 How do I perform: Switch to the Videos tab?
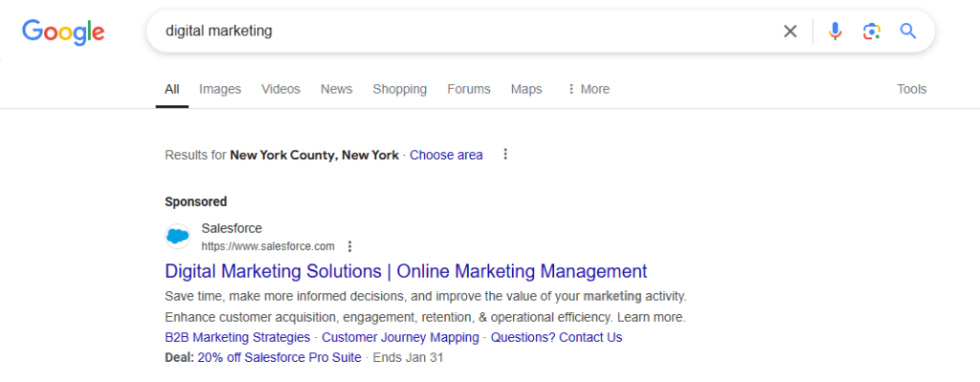coord(280,89)
